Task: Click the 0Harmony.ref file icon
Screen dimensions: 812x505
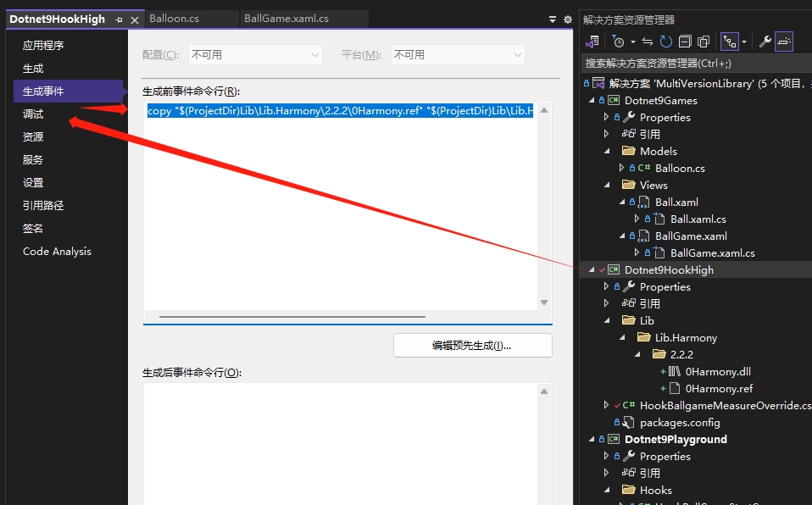Action: (674, 388)
